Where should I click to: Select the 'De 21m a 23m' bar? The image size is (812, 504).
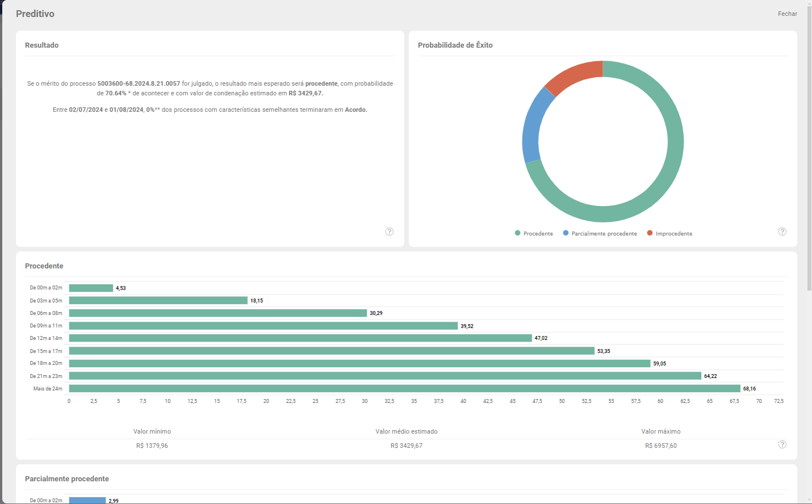tap(385, 376)
